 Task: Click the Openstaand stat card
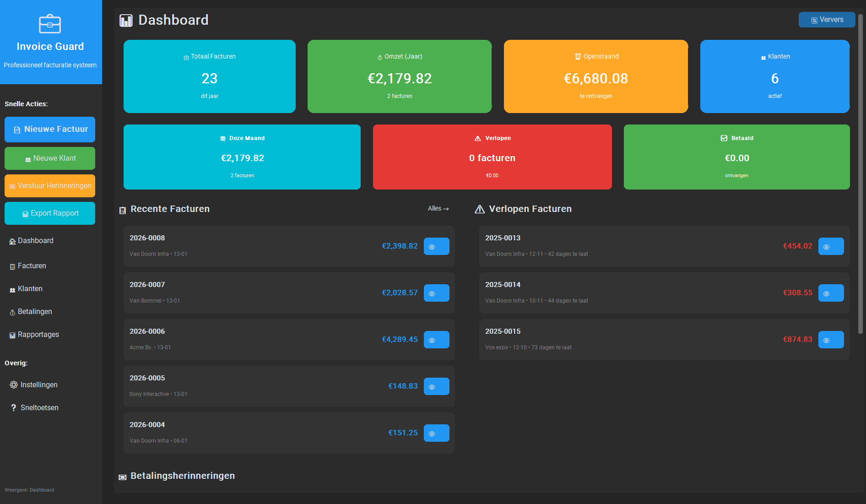(596, 76)
